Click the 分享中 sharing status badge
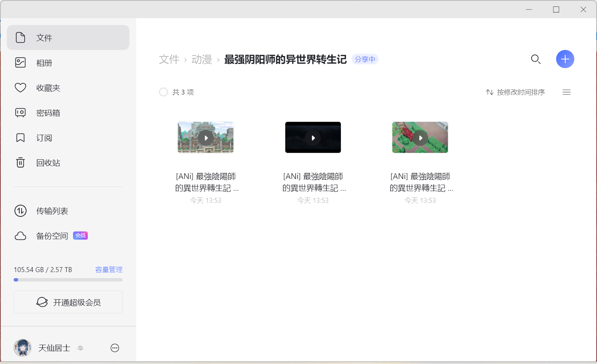The height and width of the screenshot is (364, 597). [x=365, y=59]
